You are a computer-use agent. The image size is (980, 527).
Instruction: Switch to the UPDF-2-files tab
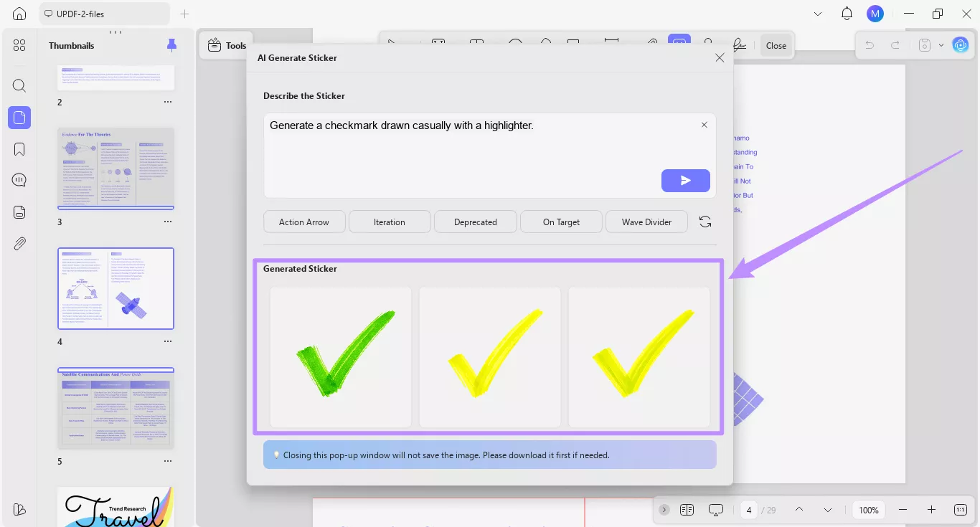tap(105, 14)
